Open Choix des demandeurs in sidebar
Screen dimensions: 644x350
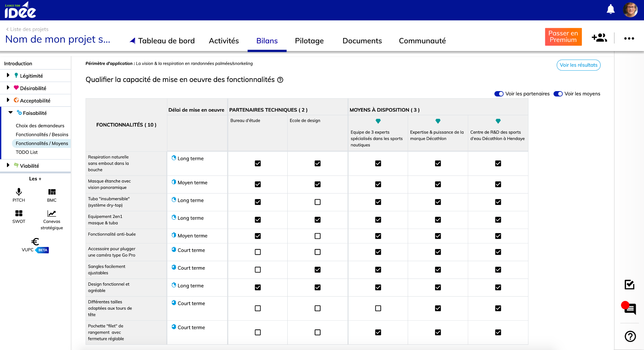(40, 125)
